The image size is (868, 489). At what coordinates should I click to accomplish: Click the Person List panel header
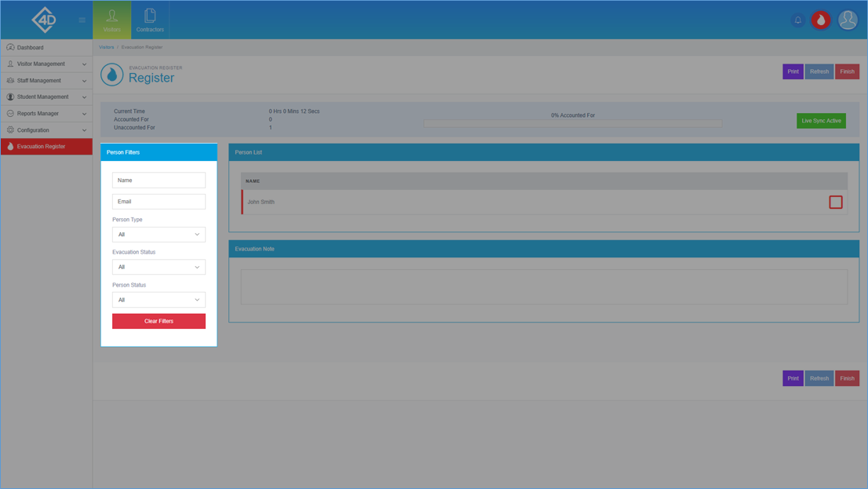(544, 152)
